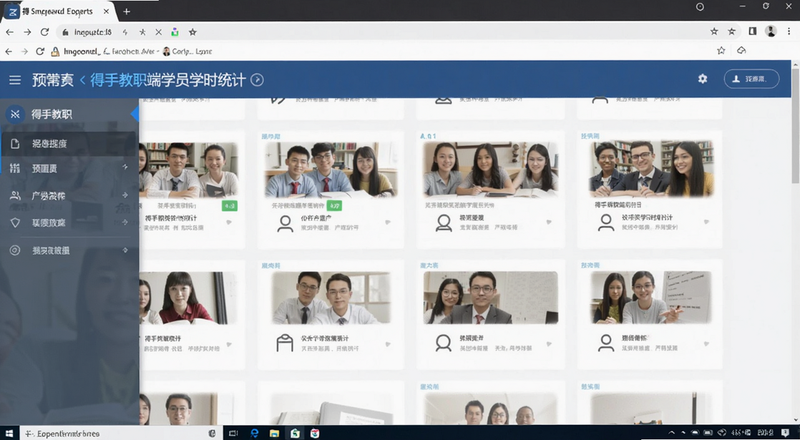Open Edge from the Windows taskbar
Image resolution: width=800 pixels, height=440 pixels.
pyautogui.click(x=254, y=433)
